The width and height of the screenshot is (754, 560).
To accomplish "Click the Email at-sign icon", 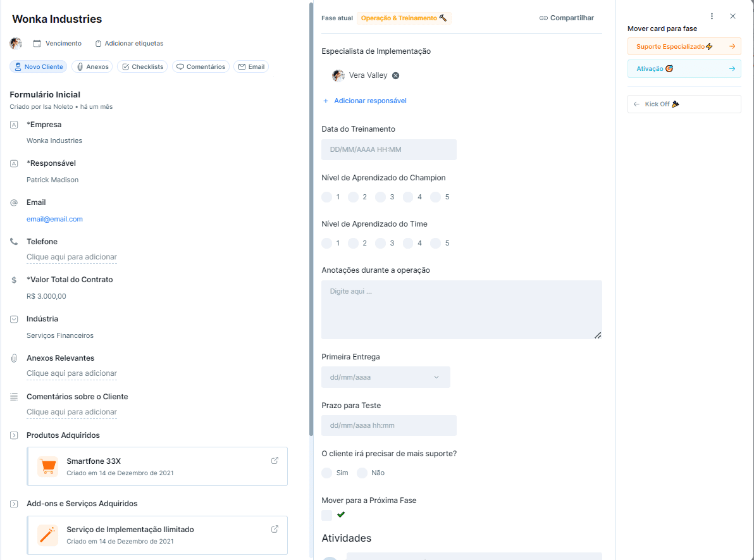I will [14, 202].
